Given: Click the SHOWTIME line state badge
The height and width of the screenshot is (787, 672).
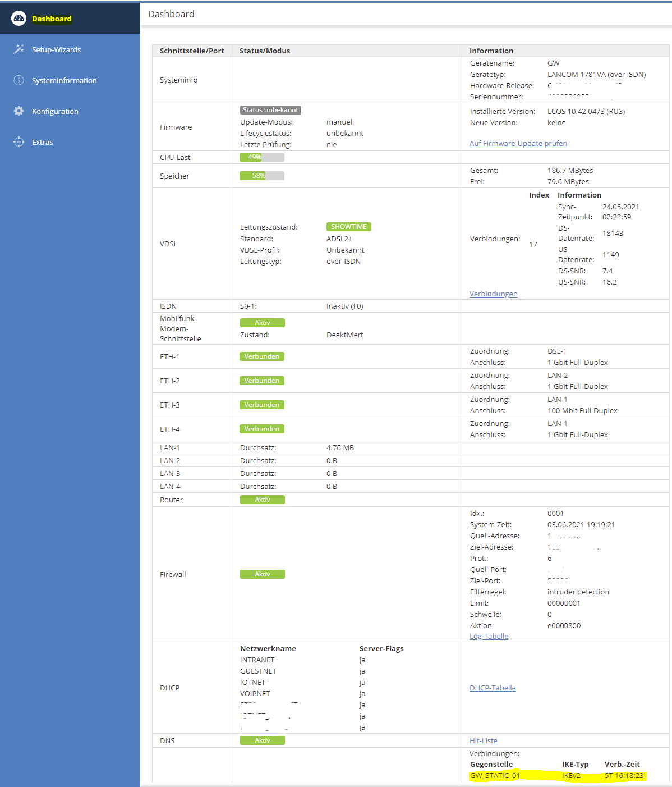Looking at the screenshot, I should (x=349, y=227).
